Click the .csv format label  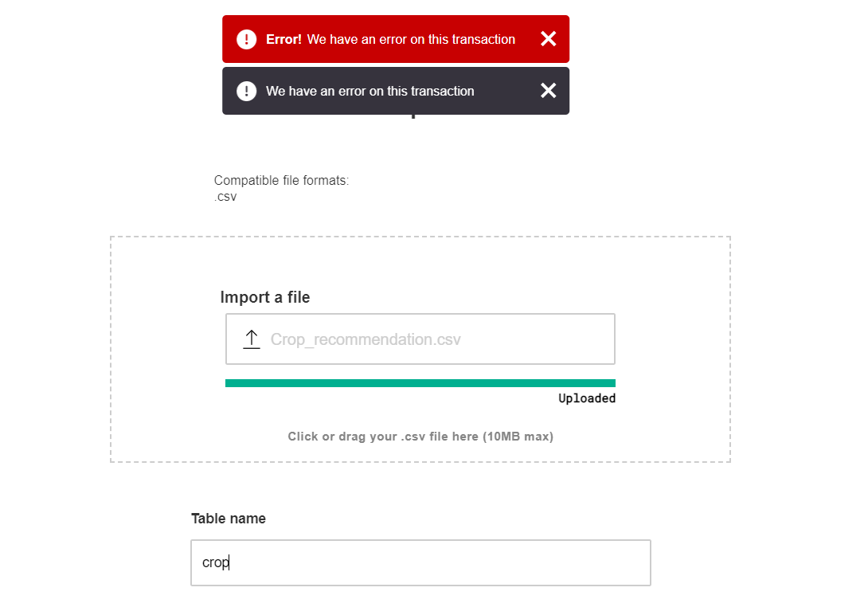tap(225, 197)
